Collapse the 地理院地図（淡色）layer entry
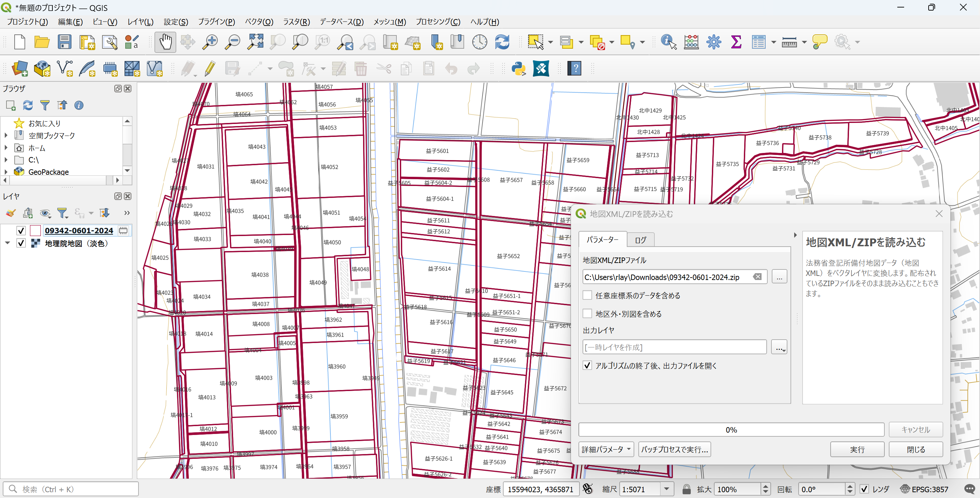Viewport: 980px width, 498px height. [x=6, y=243]
